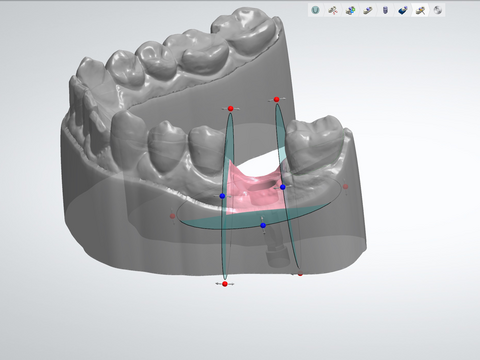The height and width of the screenshot is (360, 480).
Task: Click faded red handle right of ellipse
Action: coord(345,187)
